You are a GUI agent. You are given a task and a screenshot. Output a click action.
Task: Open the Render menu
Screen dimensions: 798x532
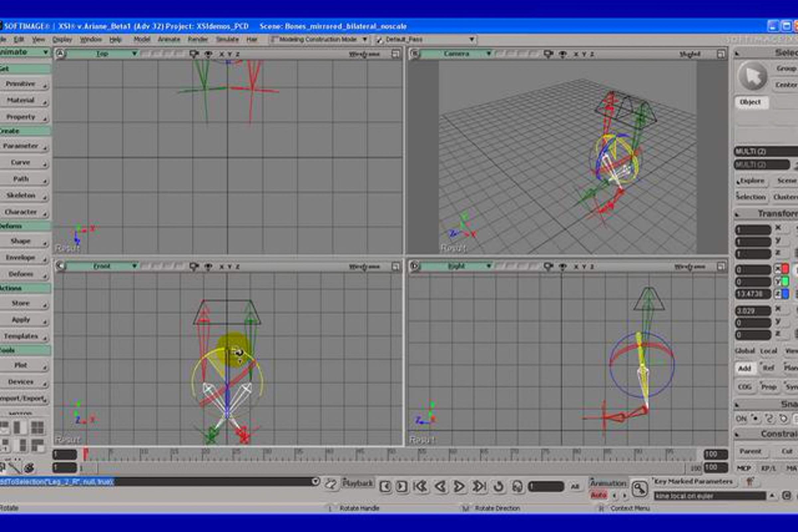pos(198,39)
